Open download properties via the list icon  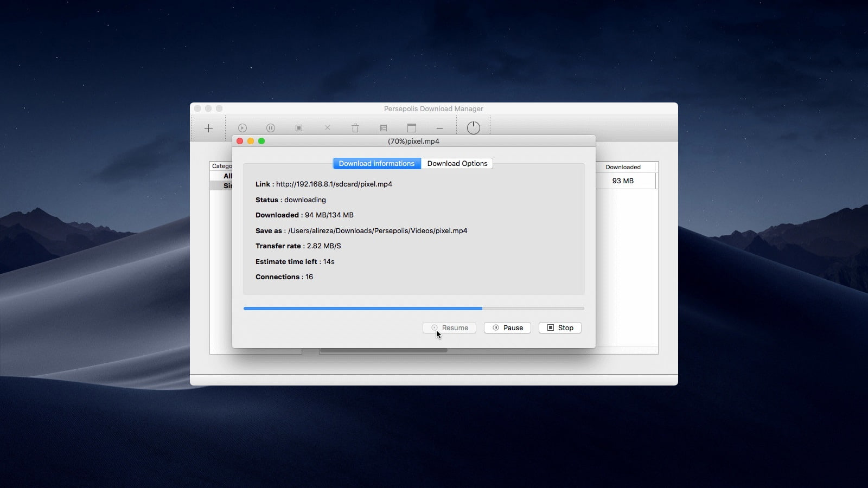384,128
